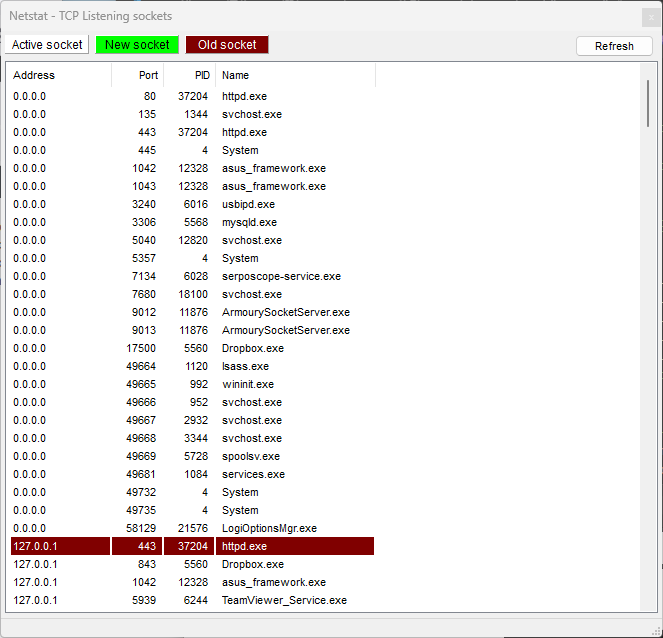Image resolution: width=663 pixels, height=638 pixels.
Task: Select svchost.exe row on port 49666
Action: 192,402
